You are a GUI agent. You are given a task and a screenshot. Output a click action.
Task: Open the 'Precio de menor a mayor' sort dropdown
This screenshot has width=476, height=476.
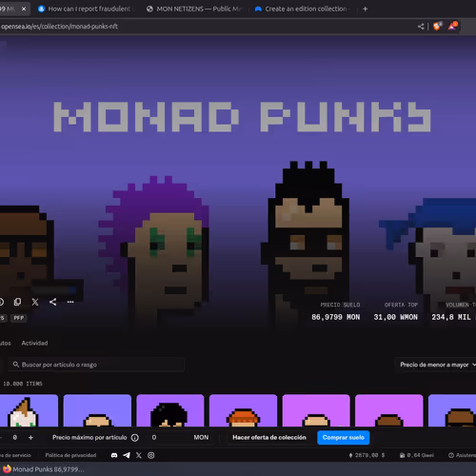coord(437,365)
